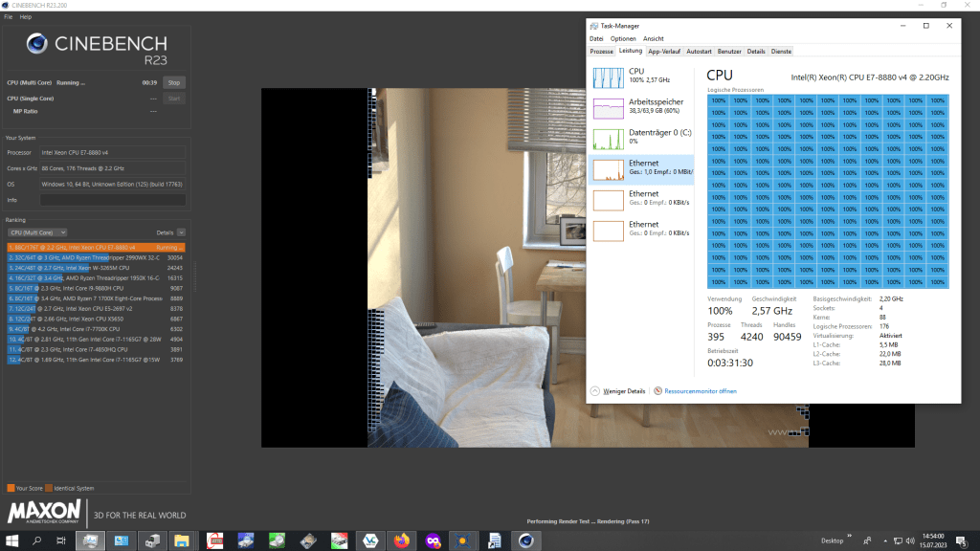Select ranking row Xeon CPU X5650

pos(96,319)
